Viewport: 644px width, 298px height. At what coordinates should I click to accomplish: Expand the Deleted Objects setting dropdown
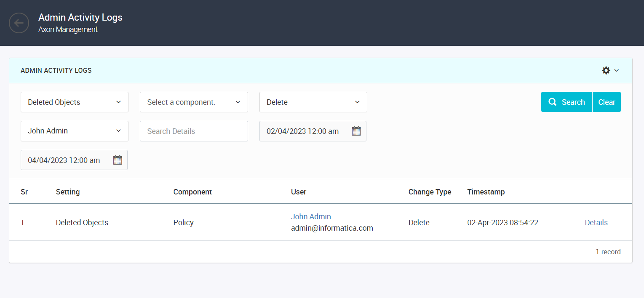pyautogui.click(x=75, y=102)
